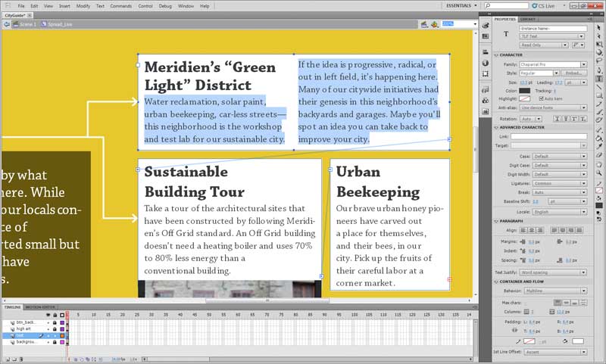Select the 3D Rotation tool
This screenshot has height=364, width=606.
pyautogui.click(x=599, y=52)
